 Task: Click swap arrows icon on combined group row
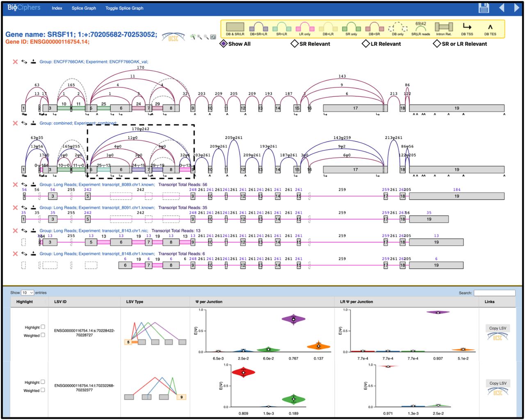tap(24, 123)
